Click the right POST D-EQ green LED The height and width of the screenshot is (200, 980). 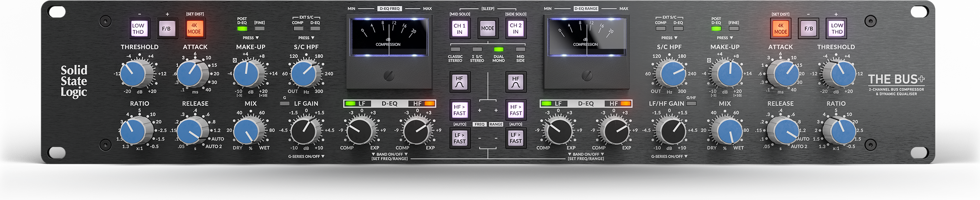coord(716,29)
